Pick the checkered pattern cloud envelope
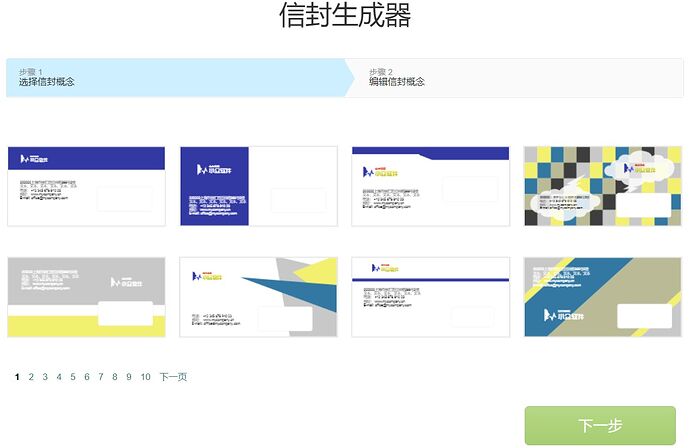Viewport: 690px width, 448px height. pyautogui.click(x=602, y=186)
